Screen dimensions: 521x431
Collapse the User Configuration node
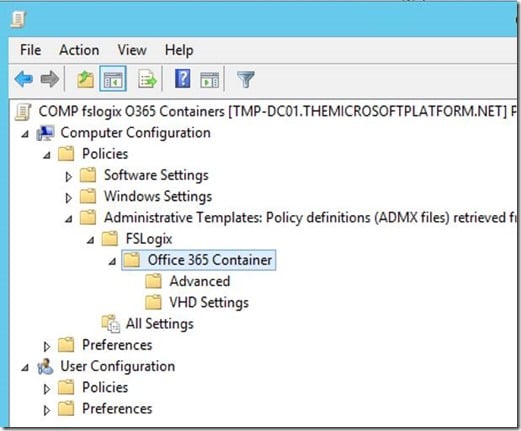coord(25,368)
